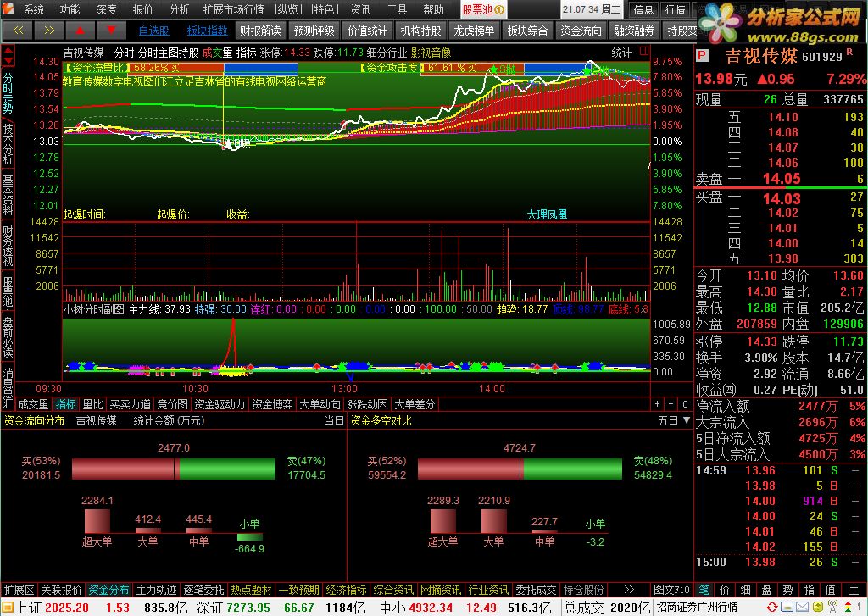Click the double left arrow navigation button

point(19,31)
